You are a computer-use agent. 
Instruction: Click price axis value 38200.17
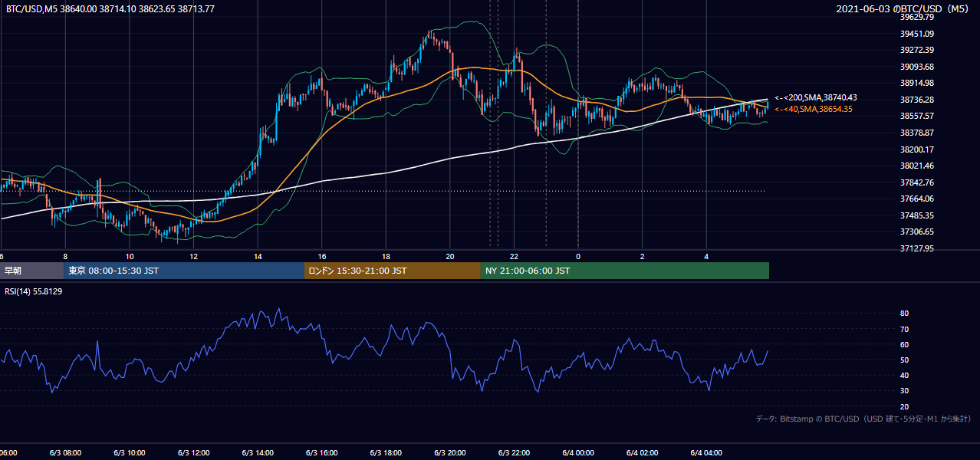point(916,149)
